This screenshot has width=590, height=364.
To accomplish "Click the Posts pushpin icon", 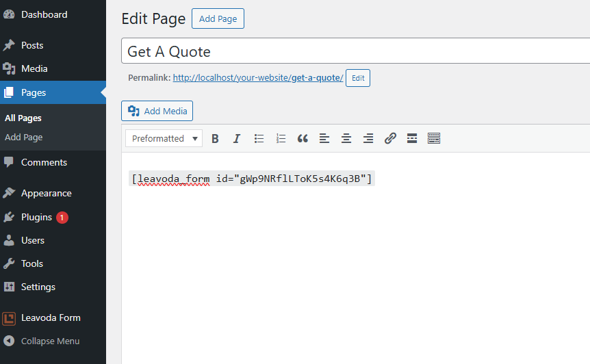I will 9,45.
